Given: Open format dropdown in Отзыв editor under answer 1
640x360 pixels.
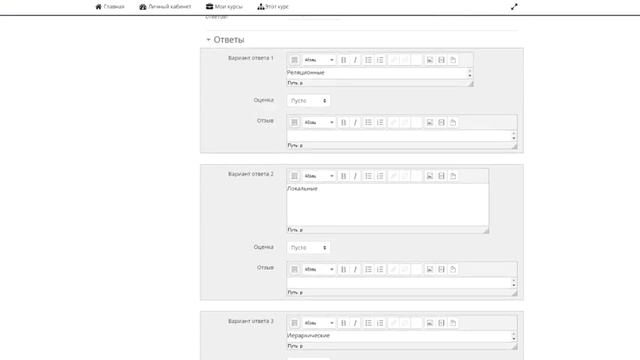Looking at the screenshot, I should 319,122.
